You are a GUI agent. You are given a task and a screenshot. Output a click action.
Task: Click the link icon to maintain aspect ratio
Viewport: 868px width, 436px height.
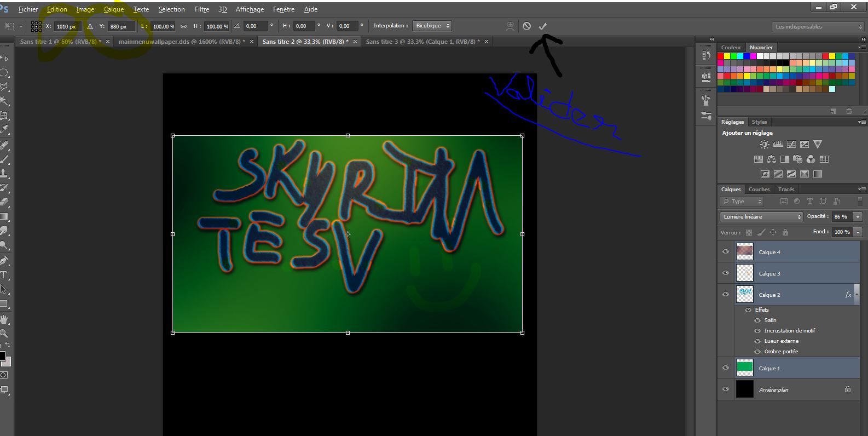[184, 26]
